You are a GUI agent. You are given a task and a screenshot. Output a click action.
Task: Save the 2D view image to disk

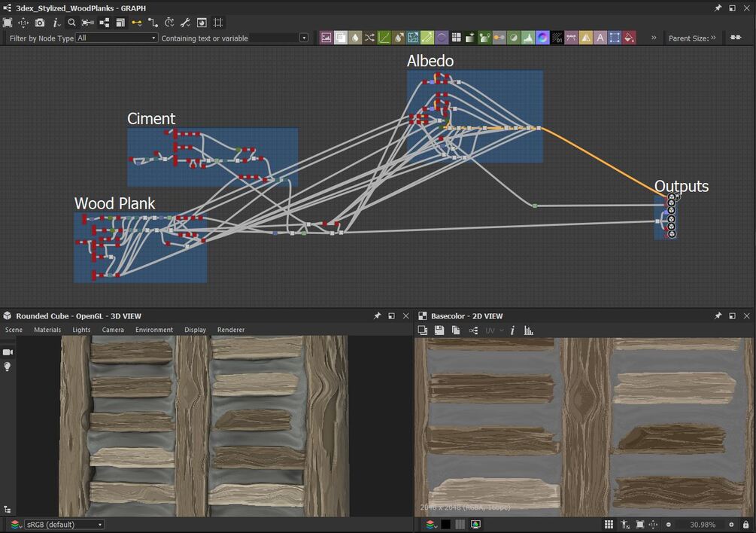[x=439, y=330]
